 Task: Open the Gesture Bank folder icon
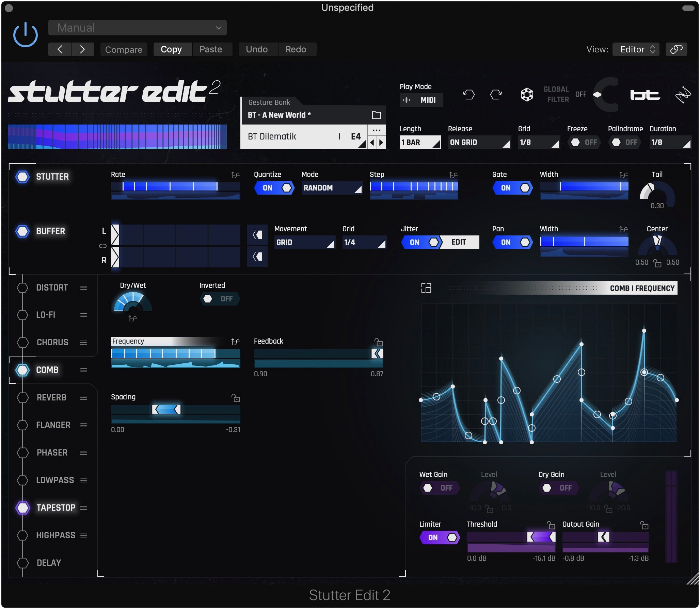click(376, 115)
